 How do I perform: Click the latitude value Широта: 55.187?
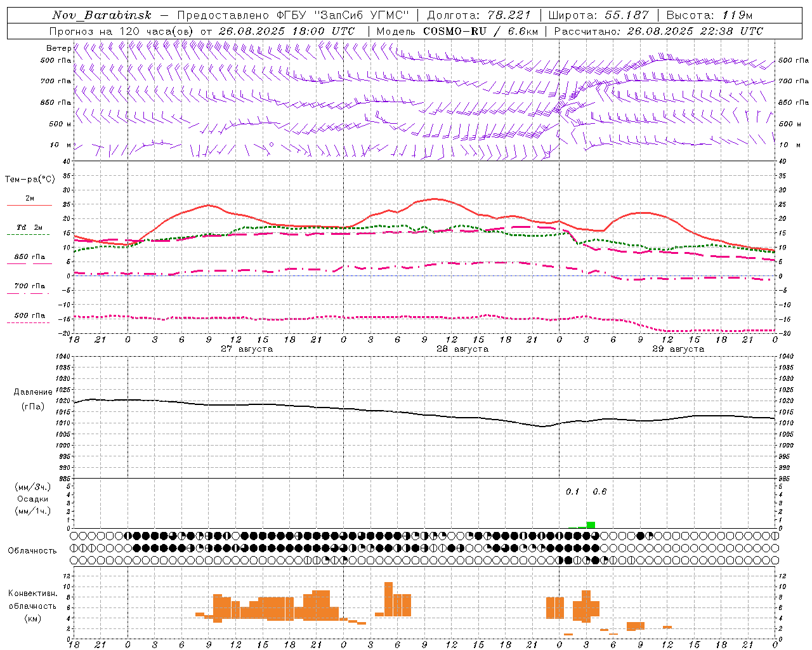[x=598, y=15]
